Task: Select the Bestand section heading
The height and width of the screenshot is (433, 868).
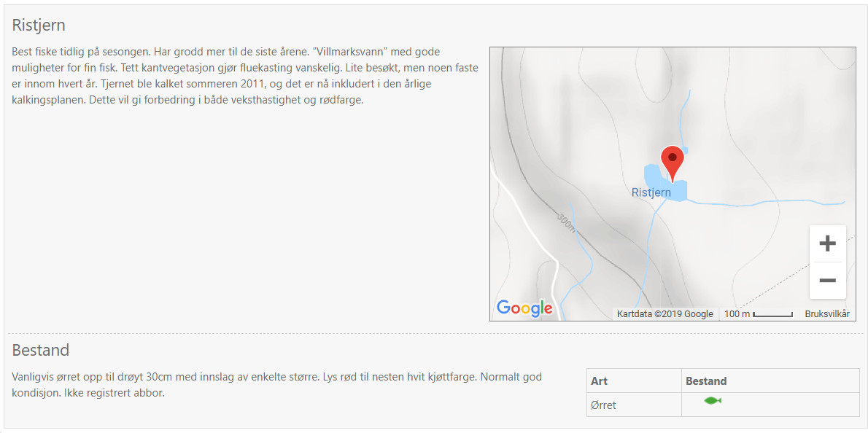Action: (40, 350)
